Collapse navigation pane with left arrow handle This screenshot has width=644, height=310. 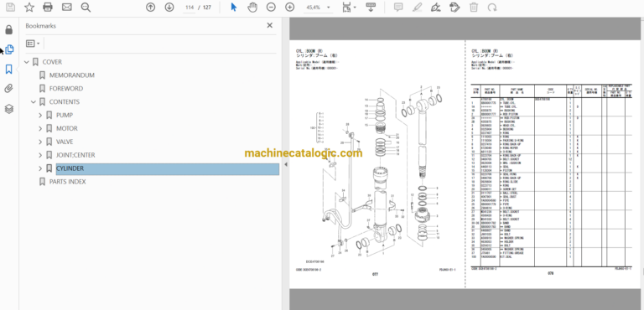coord(286,164)
